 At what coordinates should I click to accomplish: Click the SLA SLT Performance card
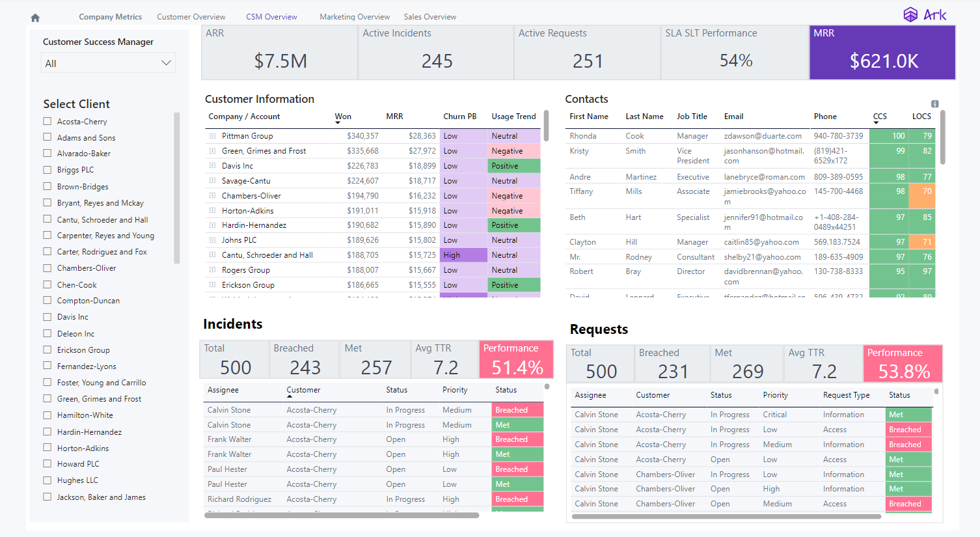[735, 52]
